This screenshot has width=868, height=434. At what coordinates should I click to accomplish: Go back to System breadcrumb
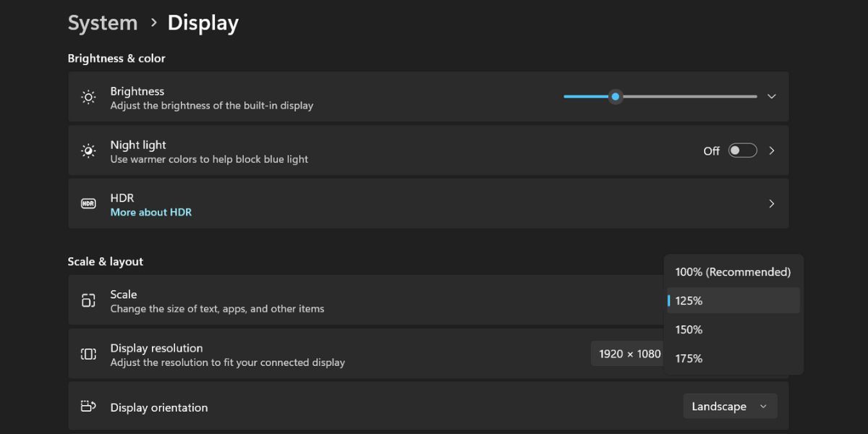[x=103, y=23]
